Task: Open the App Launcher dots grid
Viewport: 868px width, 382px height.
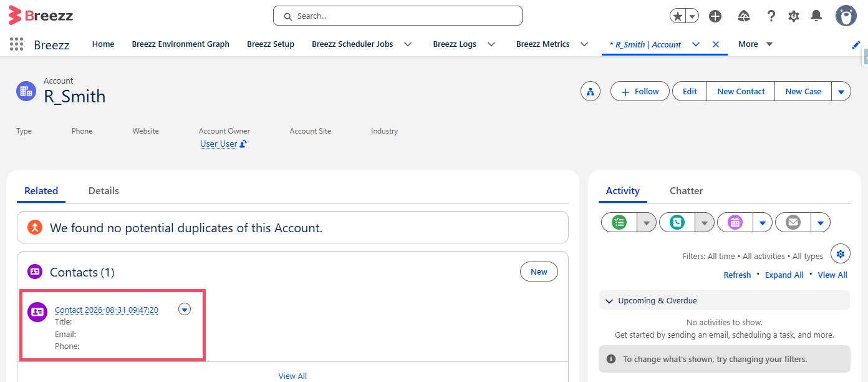Action: 17,44
